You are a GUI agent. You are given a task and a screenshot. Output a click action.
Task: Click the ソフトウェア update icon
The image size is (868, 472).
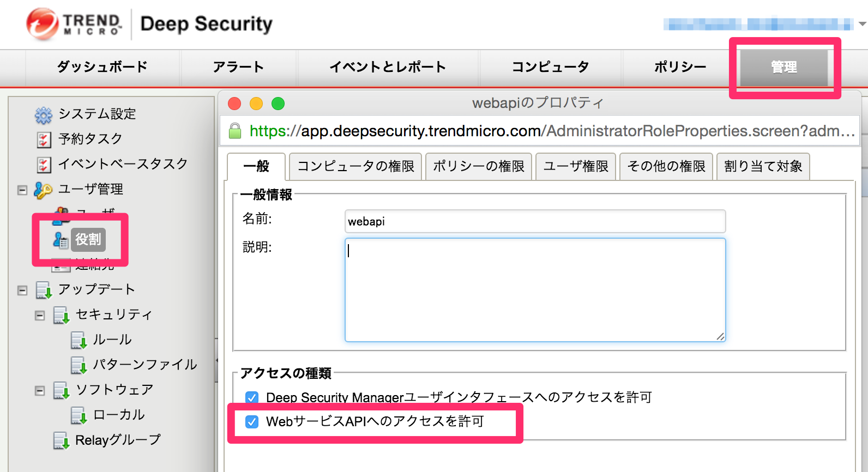click(x=62, y=390)
